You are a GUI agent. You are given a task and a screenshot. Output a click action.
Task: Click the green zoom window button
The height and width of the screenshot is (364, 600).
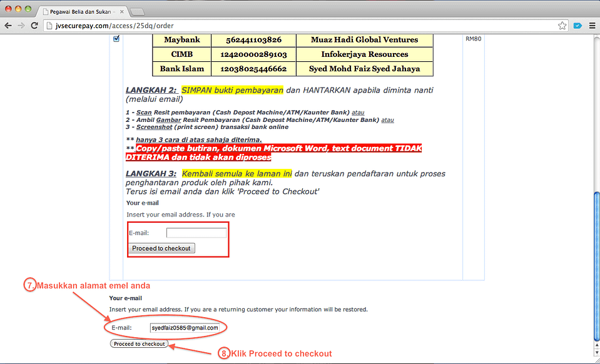point(28,9)
